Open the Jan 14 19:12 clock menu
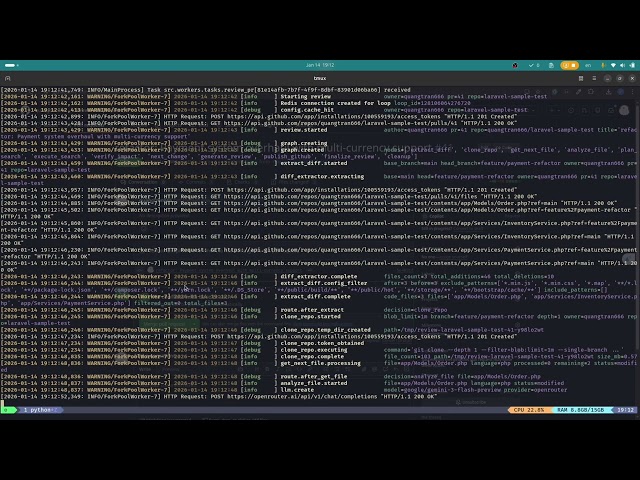 click(319, 65)
